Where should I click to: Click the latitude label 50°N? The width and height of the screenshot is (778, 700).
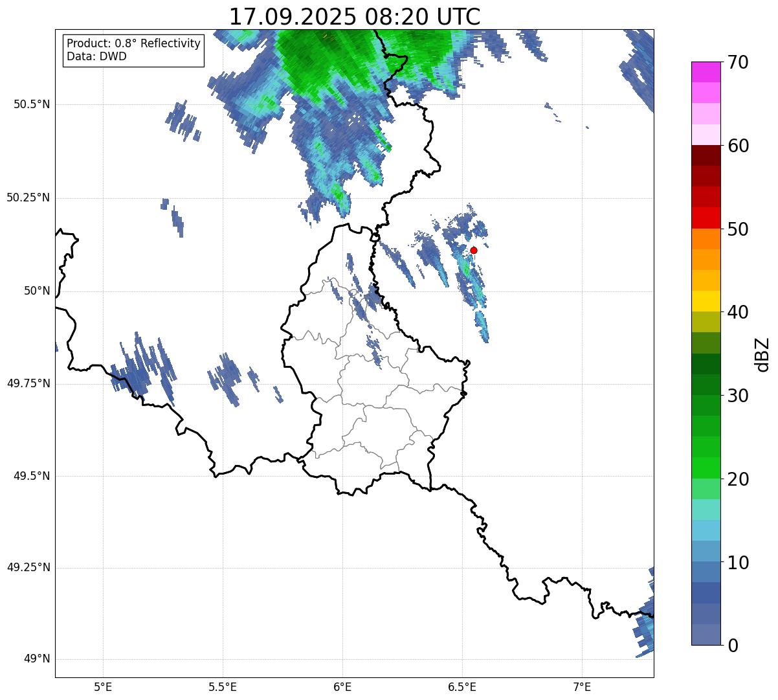point(37,291)
